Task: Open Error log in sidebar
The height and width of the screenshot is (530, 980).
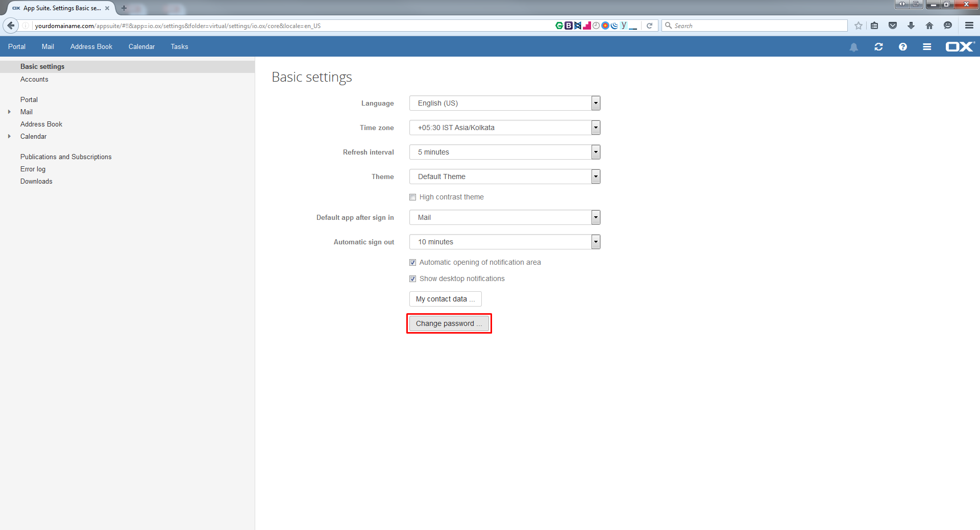Action: tap(33, 169)
